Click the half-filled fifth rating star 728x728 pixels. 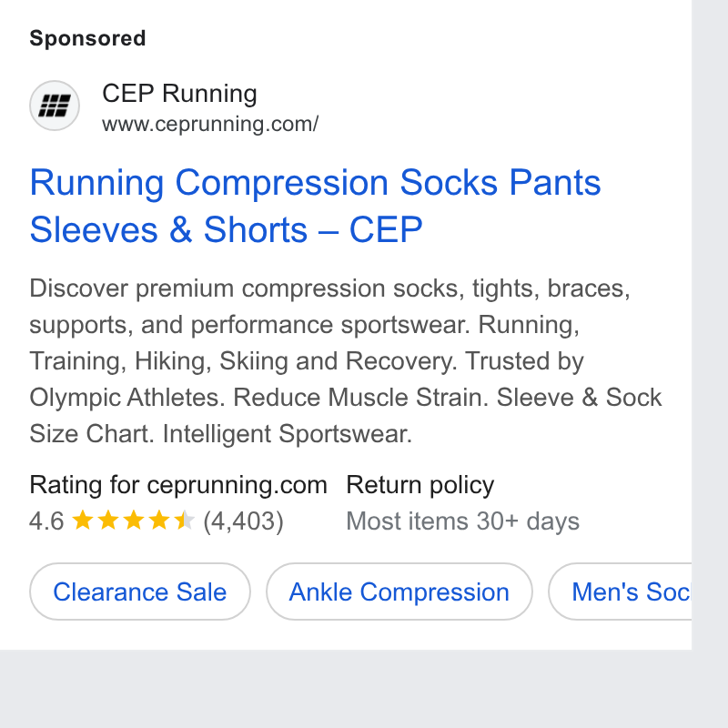(185, 520)
